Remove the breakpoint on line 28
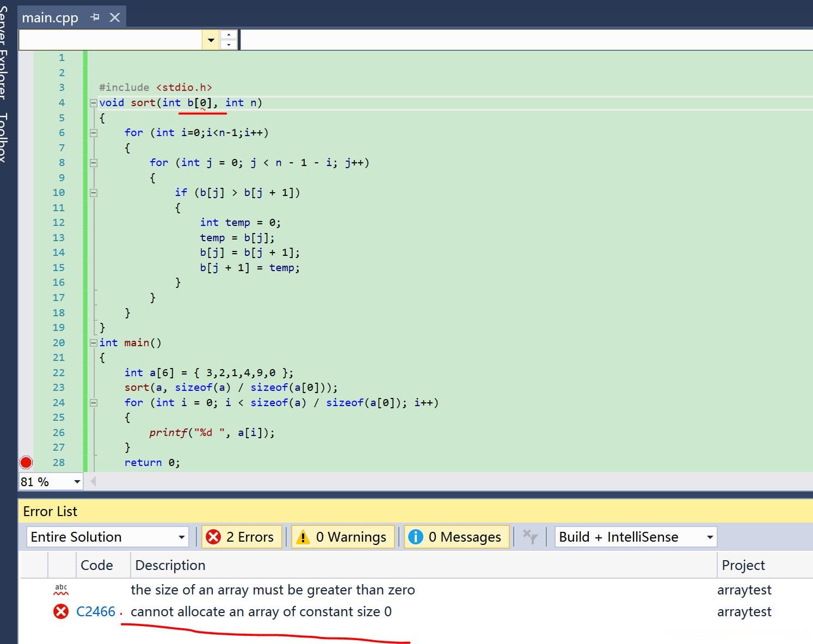This screenshot has height=644, width=813. pyautogui.click(x=26, y=463)
